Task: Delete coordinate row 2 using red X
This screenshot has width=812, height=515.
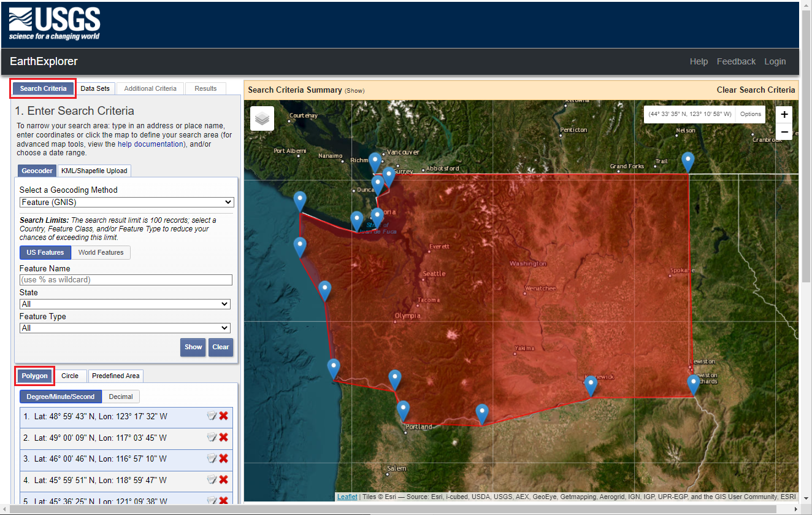Action: (x=223, y=438)
